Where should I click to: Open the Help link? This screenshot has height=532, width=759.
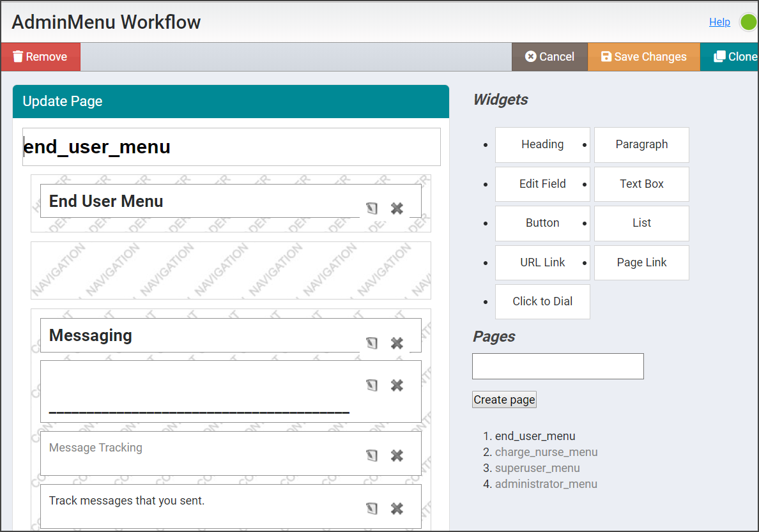point(719,22)
